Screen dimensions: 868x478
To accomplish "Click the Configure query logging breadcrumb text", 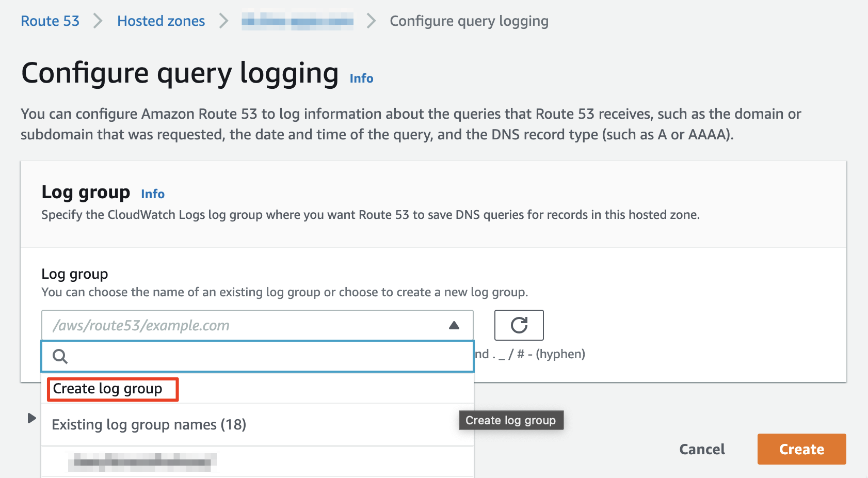I will (x=469, y=21).
